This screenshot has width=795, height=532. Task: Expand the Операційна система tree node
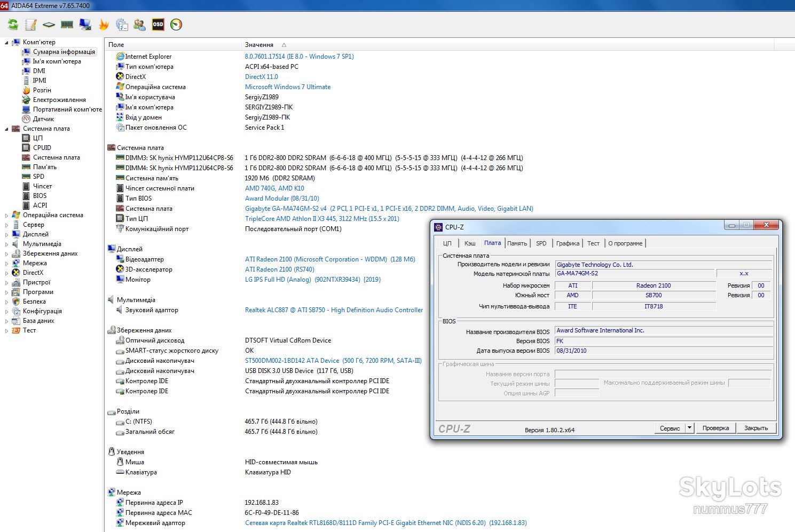tap(6, 216)
